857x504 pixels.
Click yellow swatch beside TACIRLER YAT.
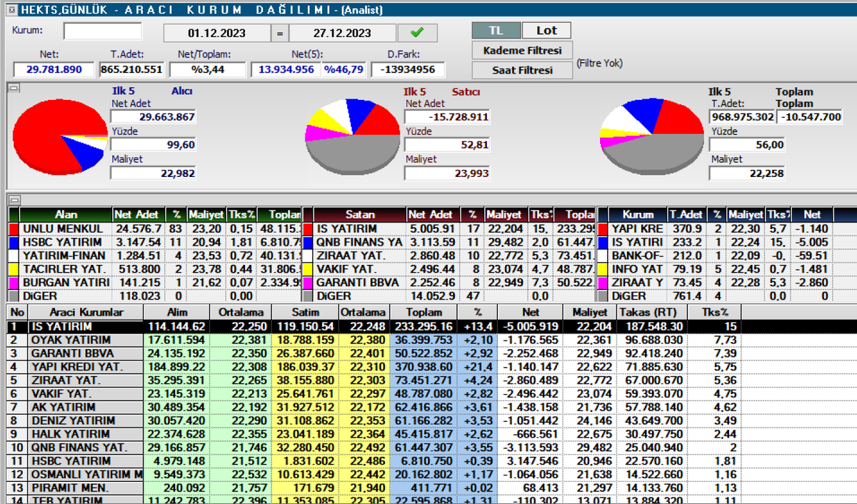(12, 269)
